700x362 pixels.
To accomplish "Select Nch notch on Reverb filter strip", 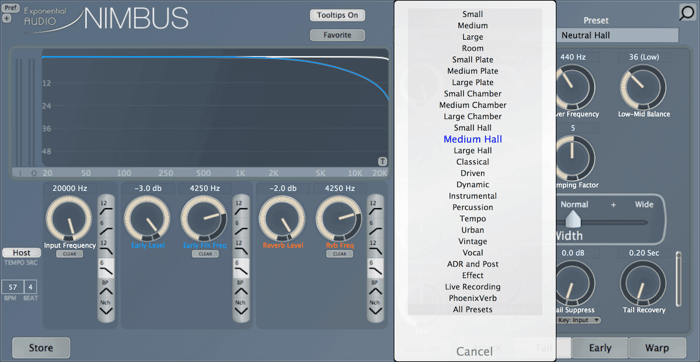I will pos(375,308).
